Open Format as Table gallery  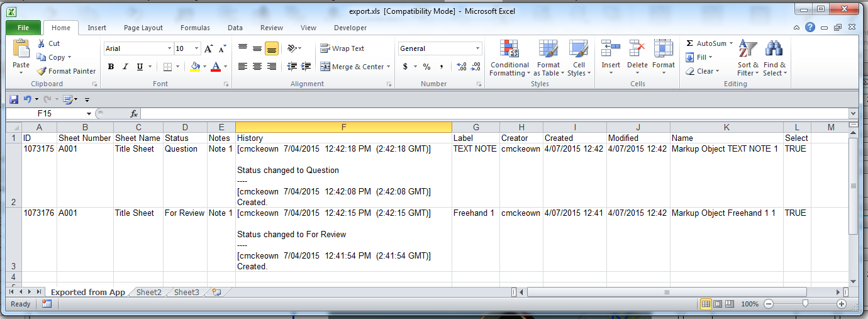click(x=548, y=59)
